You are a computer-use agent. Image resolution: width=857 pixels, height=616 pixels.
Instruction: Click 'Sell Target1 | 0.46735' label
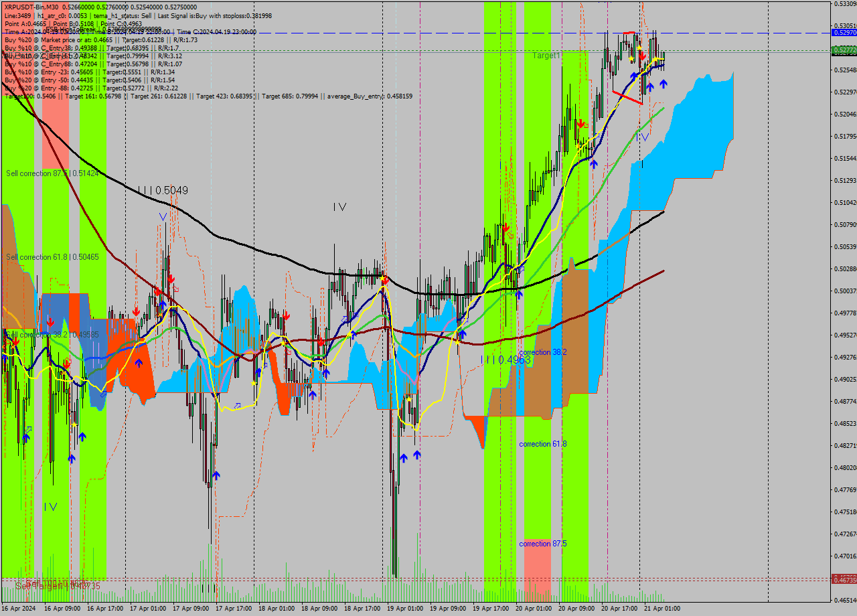click(x=58, y=586)
